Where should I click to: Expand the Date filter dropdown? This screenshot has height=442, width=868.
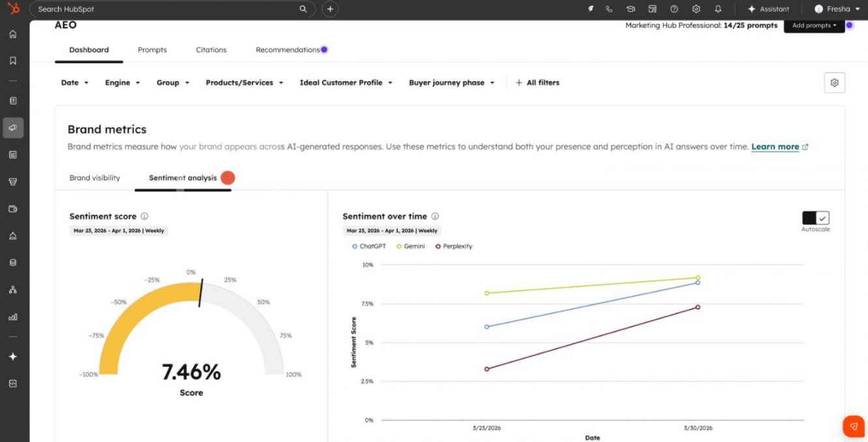click(75, 83)
